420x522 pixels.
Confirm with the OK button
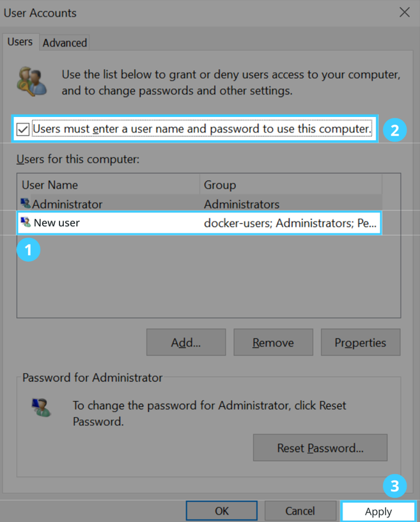pos(221,511)
